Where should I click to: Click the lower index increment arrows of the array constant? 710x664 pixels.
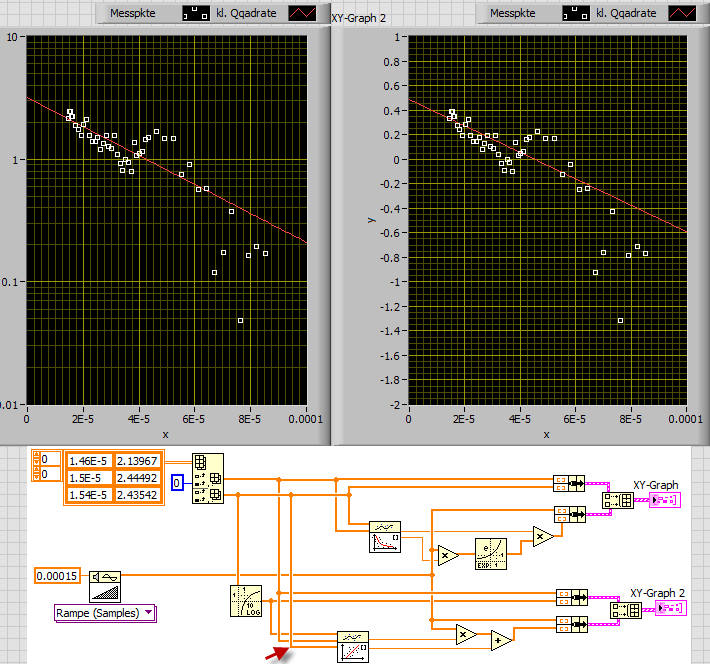[x=36, y=474]
